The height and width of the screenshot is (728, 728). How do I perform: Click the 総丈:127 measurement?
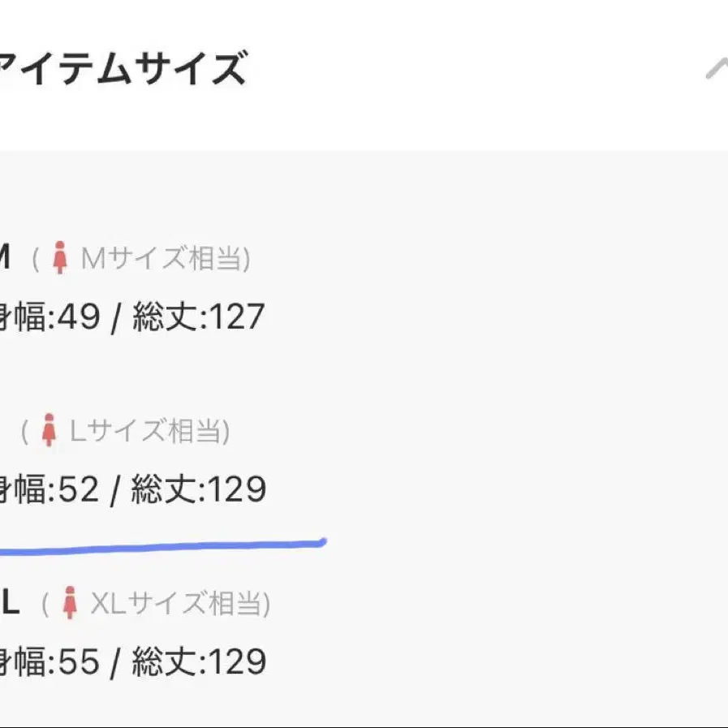coord(199,317)
